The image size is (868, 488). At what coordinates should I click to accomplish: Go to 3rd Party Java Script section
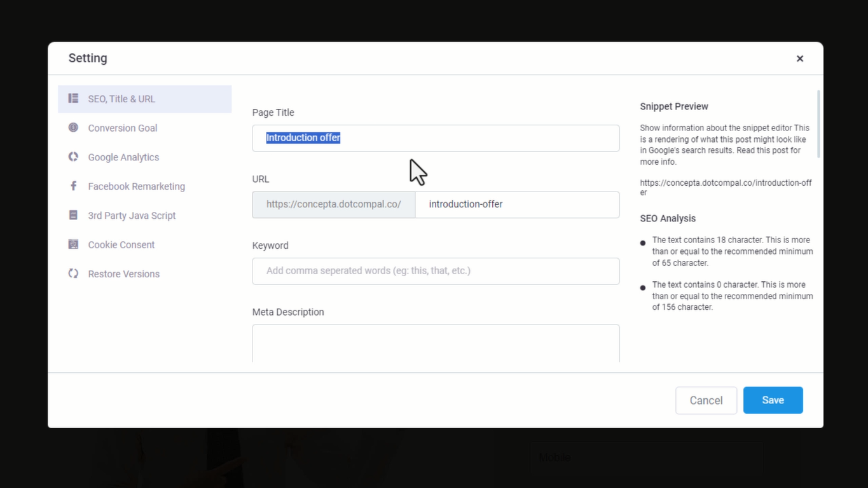coord(145,216)
